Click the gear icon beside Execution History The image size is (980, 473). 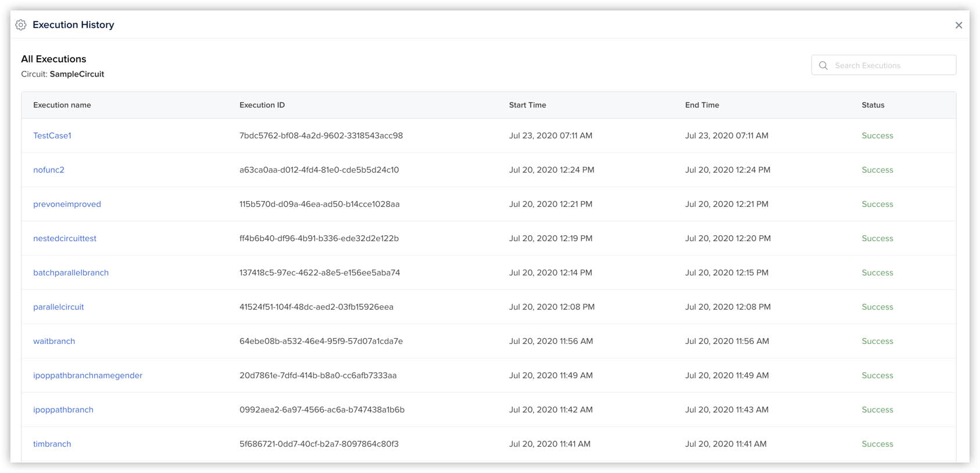[x=21, y=25]
